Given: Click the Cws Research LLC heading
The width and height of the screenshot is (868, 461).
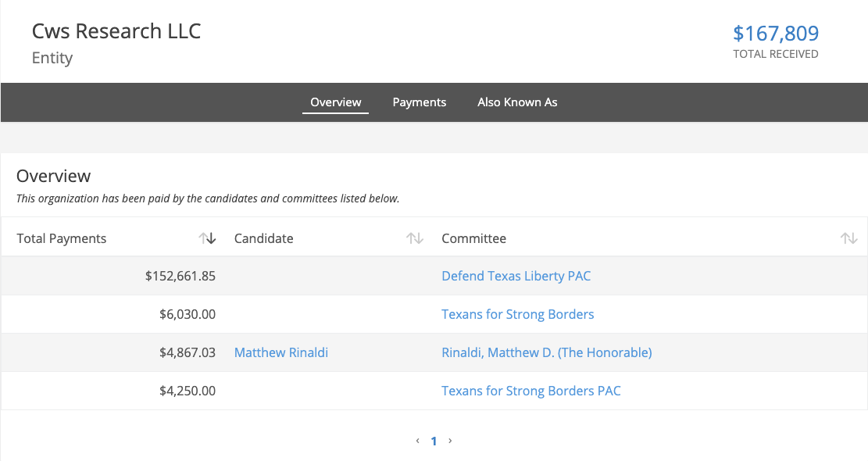Looking at the screenshot, I should 116,31.
